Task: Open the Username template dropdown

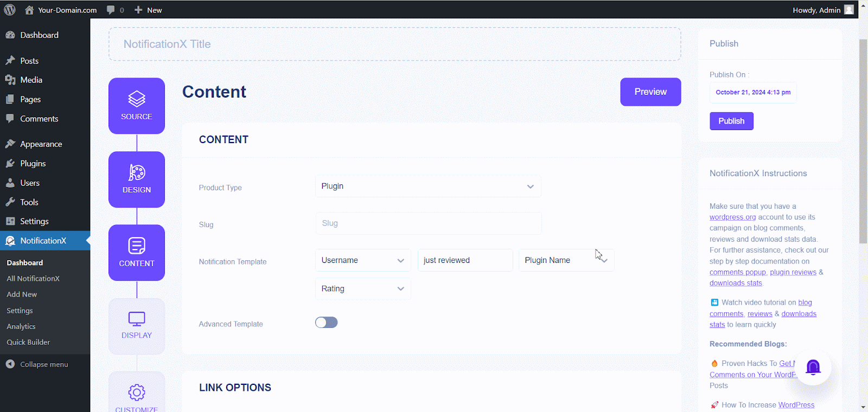Action: coord(363,260)
